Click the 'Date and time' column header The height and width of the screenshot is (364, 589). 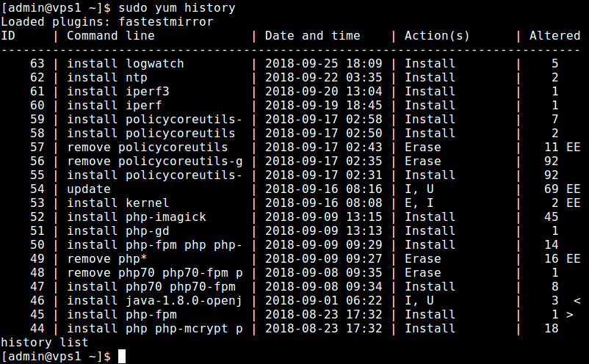click(x=313, y=36)
